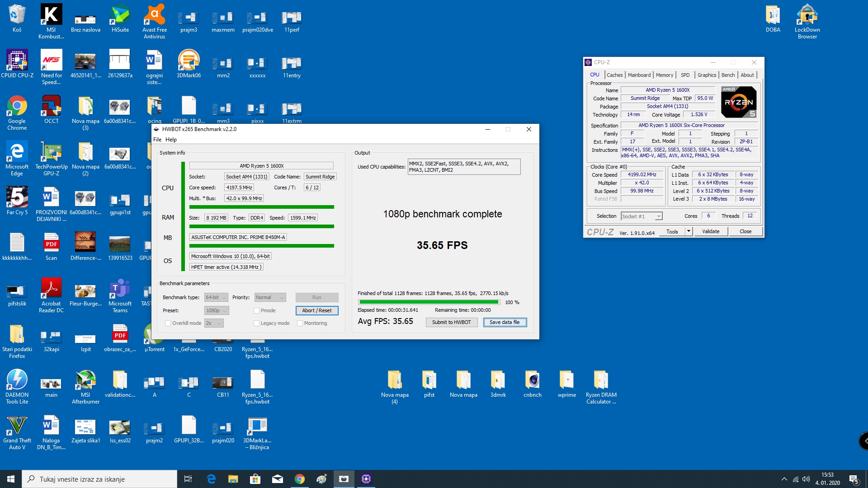
Task: Open Microsoft Store from the taskbar
Action: pos(255,479)
